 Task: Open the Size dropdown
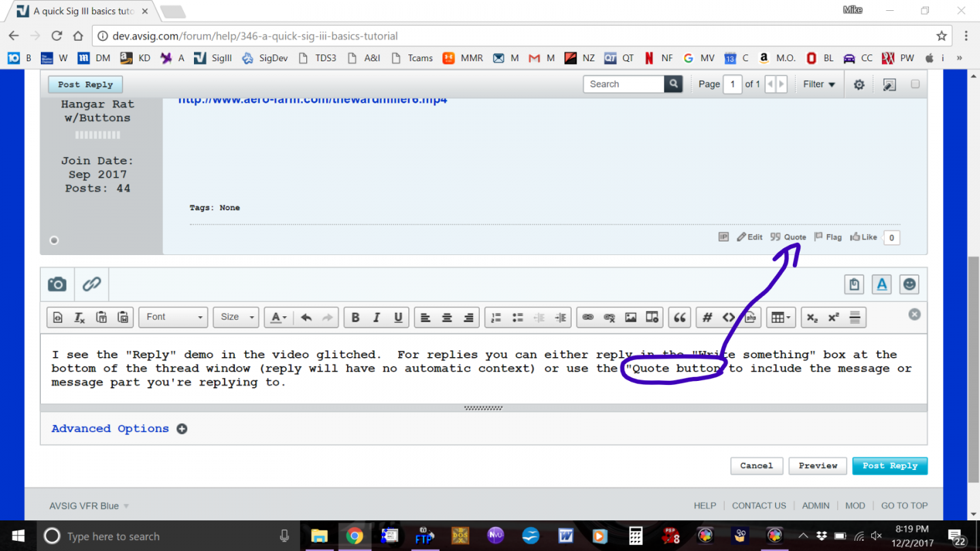pyautogui.click(x=235, y=317)
